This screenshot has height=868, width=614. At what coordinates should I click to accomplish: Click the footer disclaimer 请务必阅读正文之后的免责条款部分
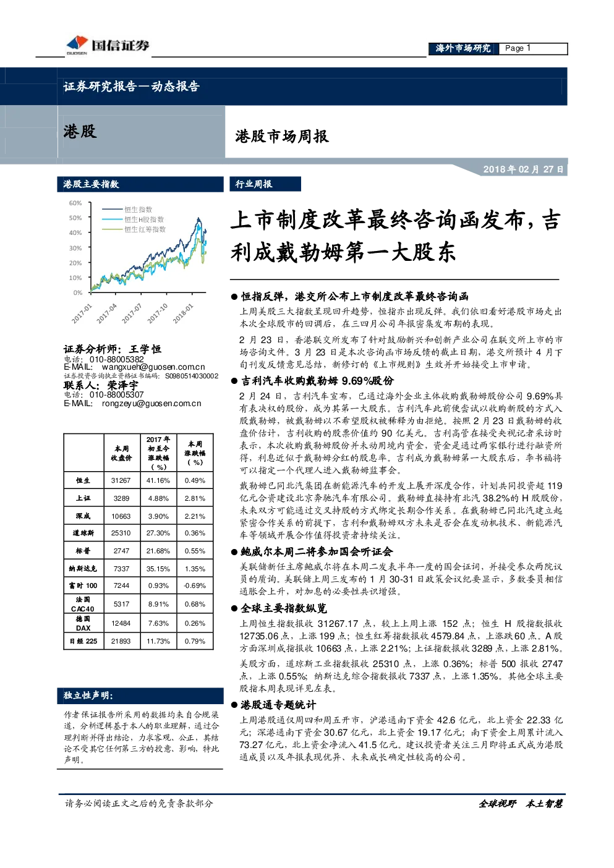(139, 804)
